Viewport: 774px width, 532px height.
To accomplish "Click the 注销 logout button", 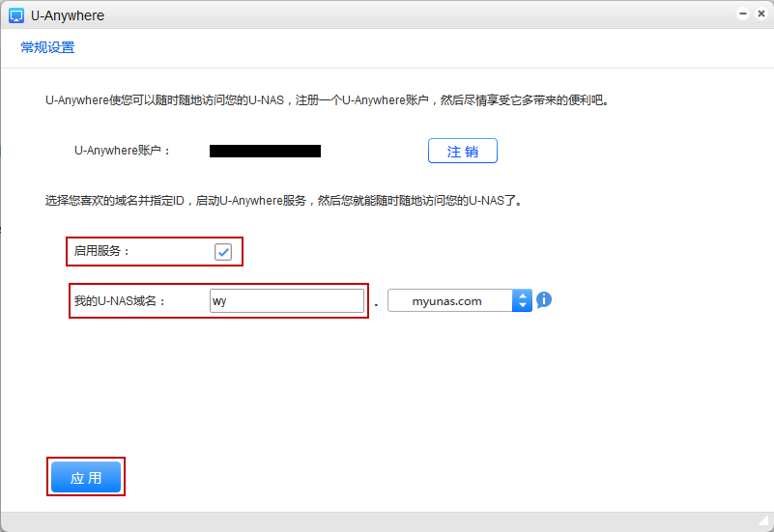I will click(463, 151).
